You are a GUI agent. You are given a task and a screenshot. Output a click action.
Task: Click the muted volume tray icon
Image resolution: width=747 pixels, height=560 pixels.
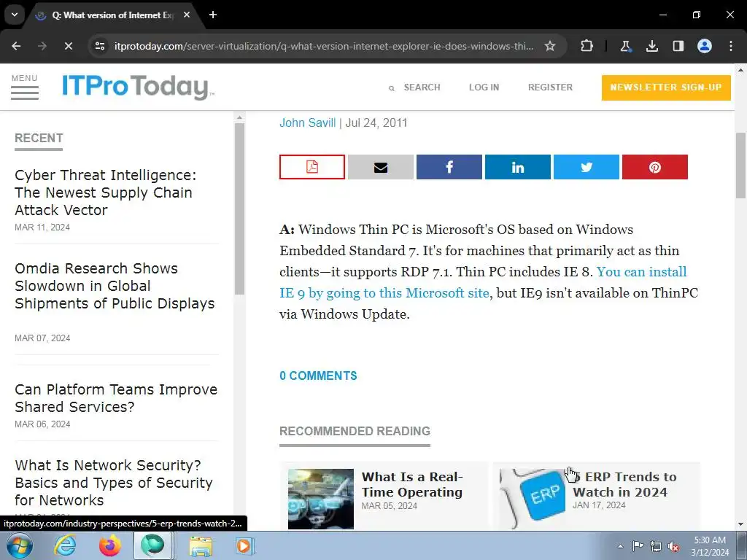tap(673, 546)
